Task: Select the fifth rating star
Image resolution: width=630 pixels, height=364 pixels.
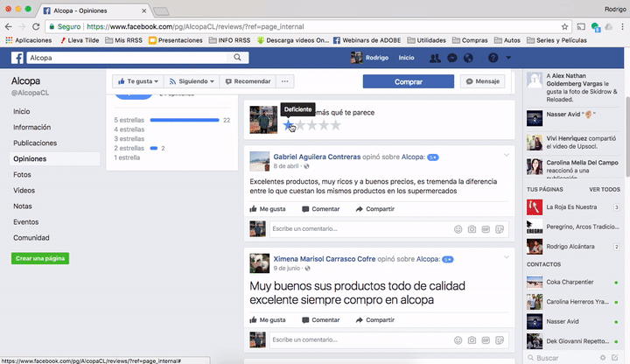Action: (335, 125)
